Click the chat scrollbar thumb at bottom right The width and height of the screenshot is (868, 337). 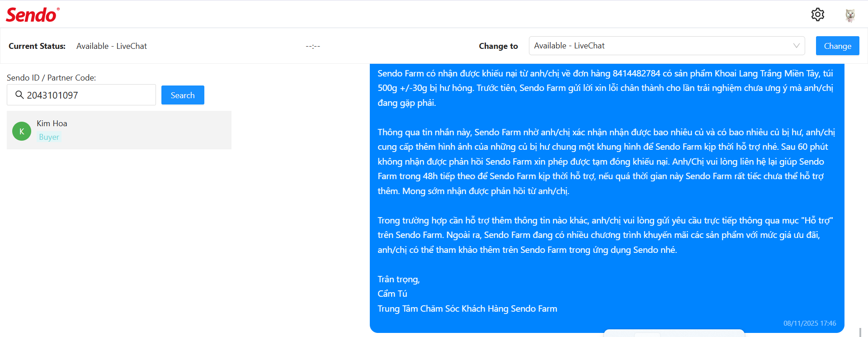pyautogui.click(x=860, y=332)
